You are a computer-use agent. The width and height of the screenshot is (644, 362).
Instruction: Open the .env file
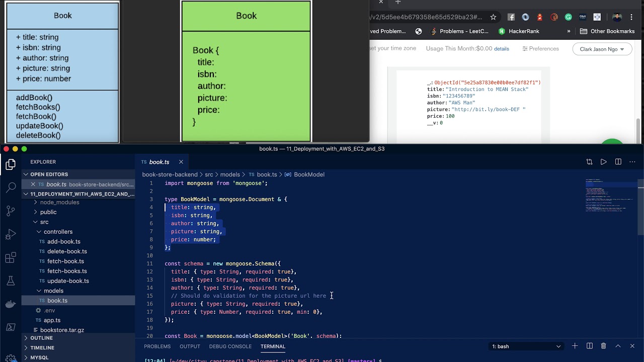point(49,310)
